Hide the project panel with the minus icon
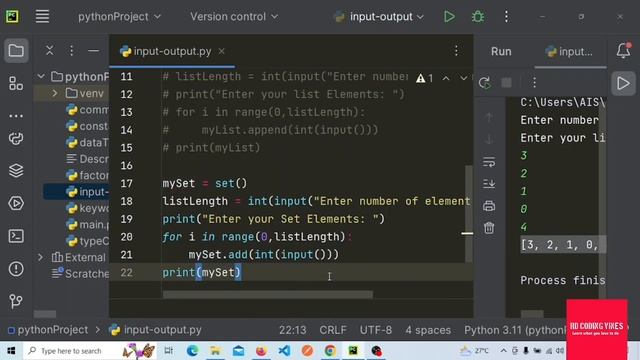 point(93,51)
